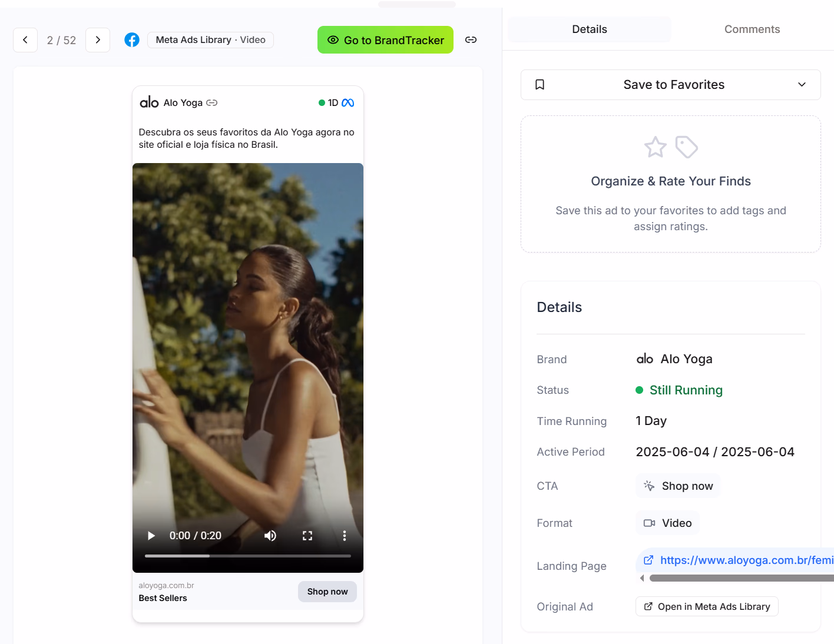The height and width of the screenshot is (644, 834).
Task: Click the Alo logo in Brand row
Action: point(645,359)
